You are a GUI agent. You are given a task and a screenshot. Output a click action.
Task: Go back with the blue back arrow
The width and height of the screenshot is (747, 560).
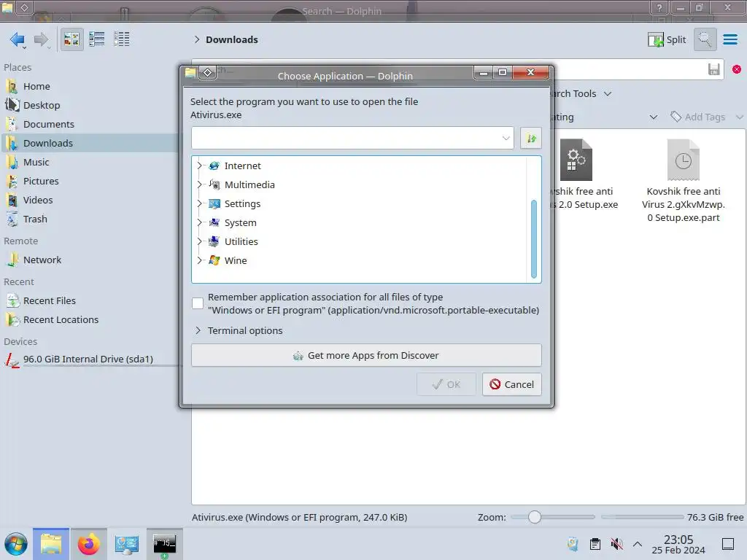point(18,39)
